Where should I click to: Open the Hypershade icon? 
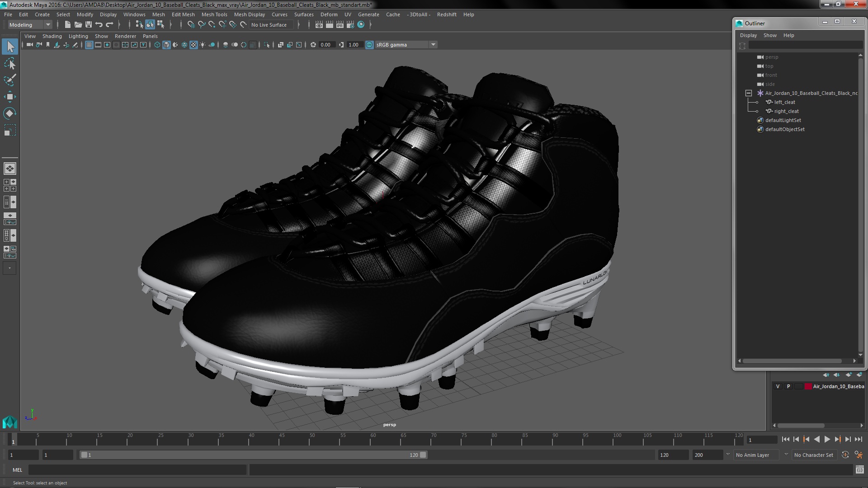(x=361, y=25)
